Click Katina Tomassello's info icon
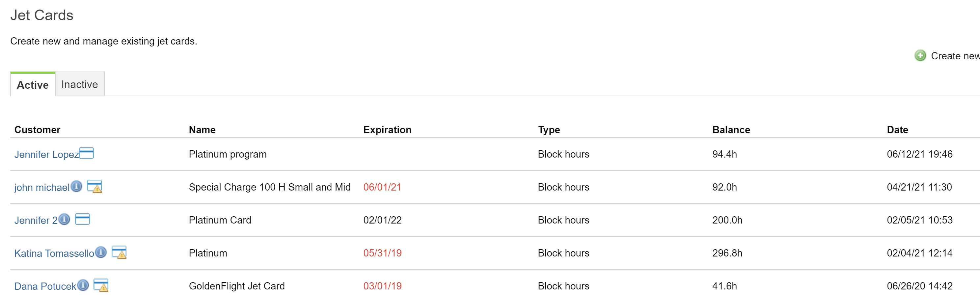The height and width of the screenshot is (299, 980). tap(101, 252)
